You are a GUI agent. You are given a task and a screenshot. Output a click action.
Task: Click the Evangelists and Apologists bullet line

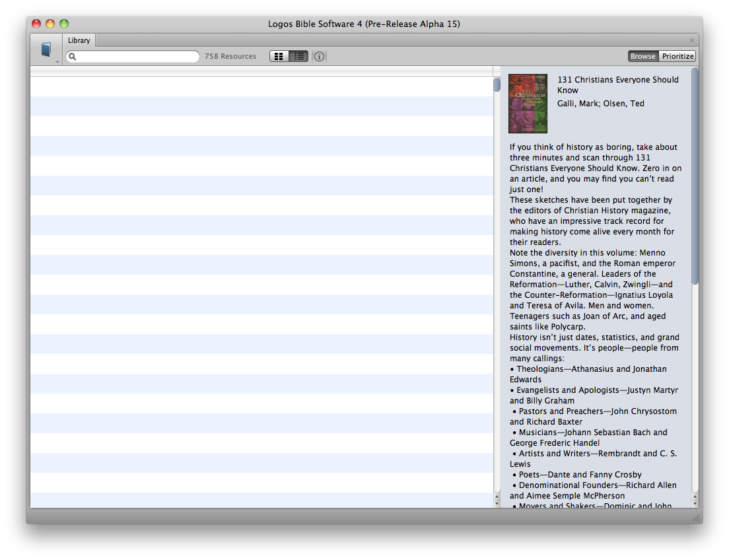click(x=594, y=396)
